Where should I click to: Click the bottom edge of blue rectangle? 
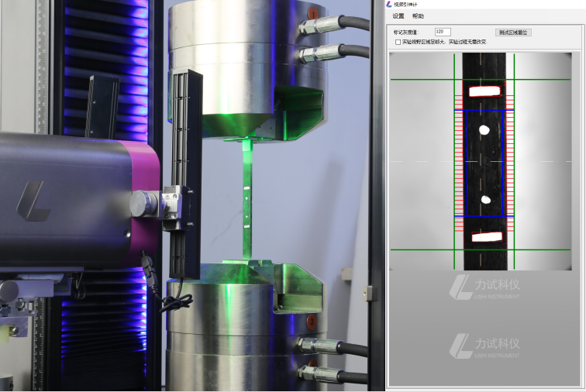(484, 215)
